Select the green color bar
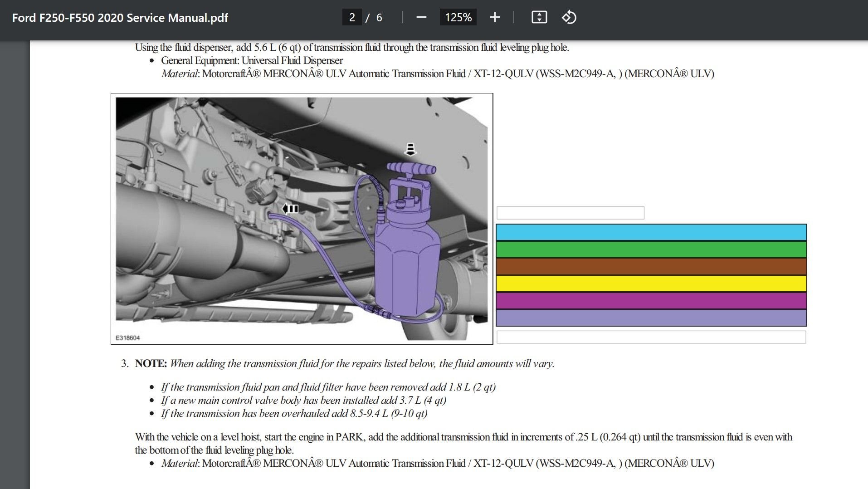The image size is (868, 489). pos(651,249)
